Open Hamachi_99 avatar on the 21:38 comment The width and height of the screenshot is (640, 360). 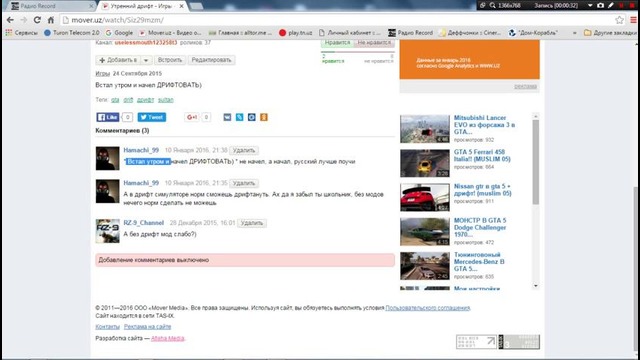107,158
